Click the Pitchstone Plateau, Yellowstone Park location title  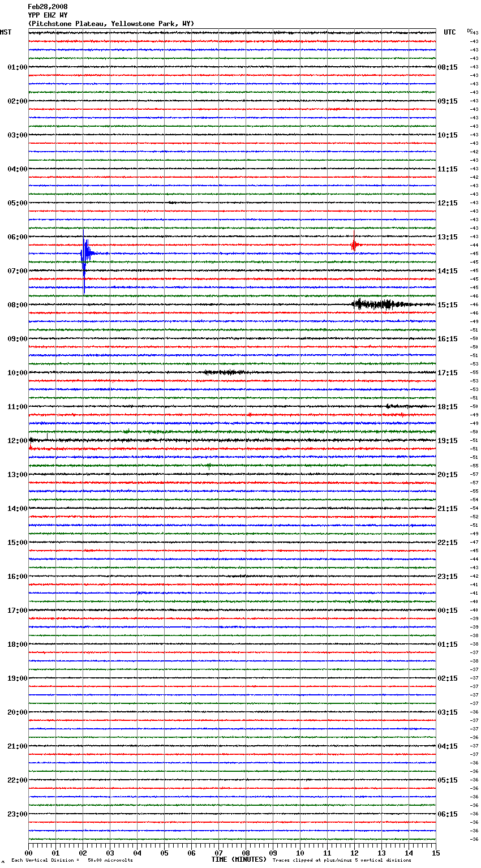coord(111,24)
